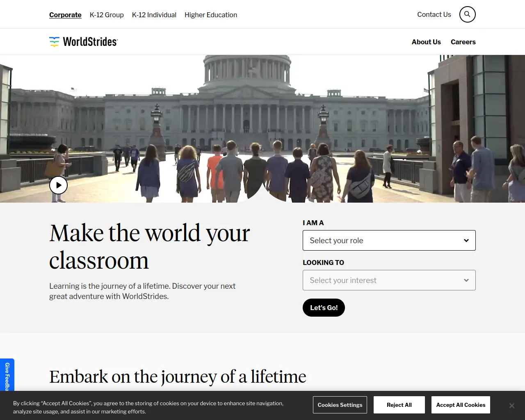Screen dimensions: 525x420
Task: Click the WorldStrides logo
Action: pos(84,42)
